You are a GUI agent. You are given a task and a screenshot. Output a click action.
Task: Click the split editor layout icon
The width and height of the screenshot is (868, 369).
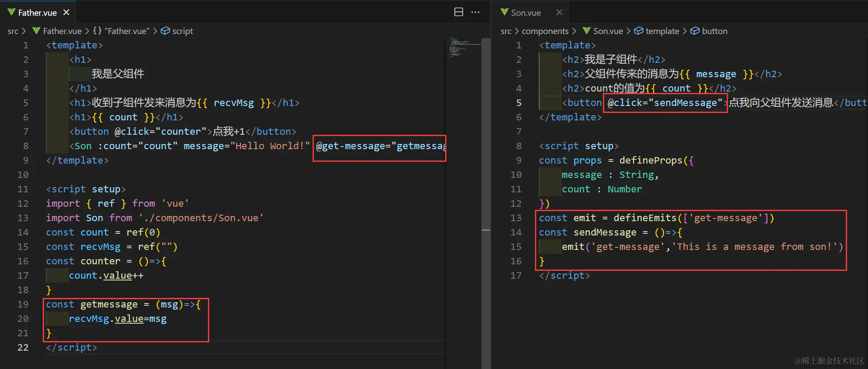(459, 12)
